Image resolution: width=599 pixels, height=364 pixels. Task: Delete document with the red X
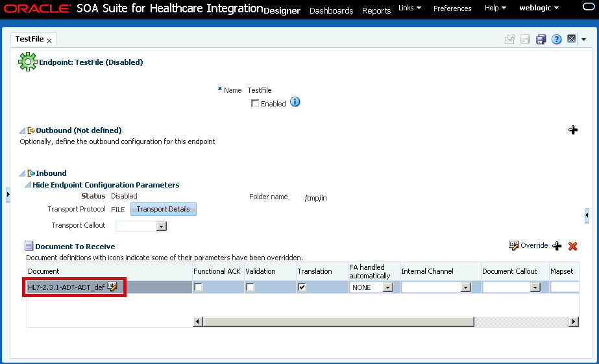572,247
